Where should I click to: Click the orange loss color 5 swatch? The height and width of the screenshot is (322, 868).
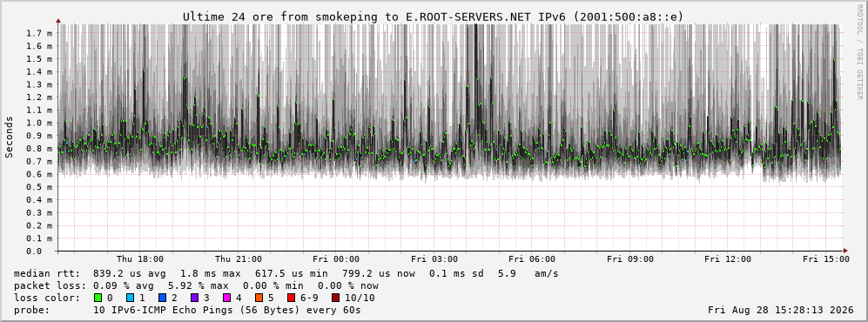[x=259, y=298]
